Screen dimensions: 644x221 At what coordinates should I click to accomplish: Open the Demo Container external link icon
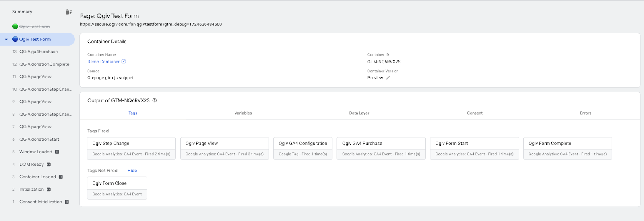click(124, 62)
